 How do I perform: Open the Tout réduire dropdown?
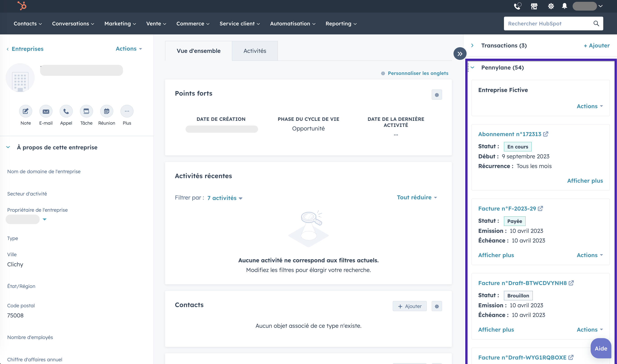(x=417, y=198)
